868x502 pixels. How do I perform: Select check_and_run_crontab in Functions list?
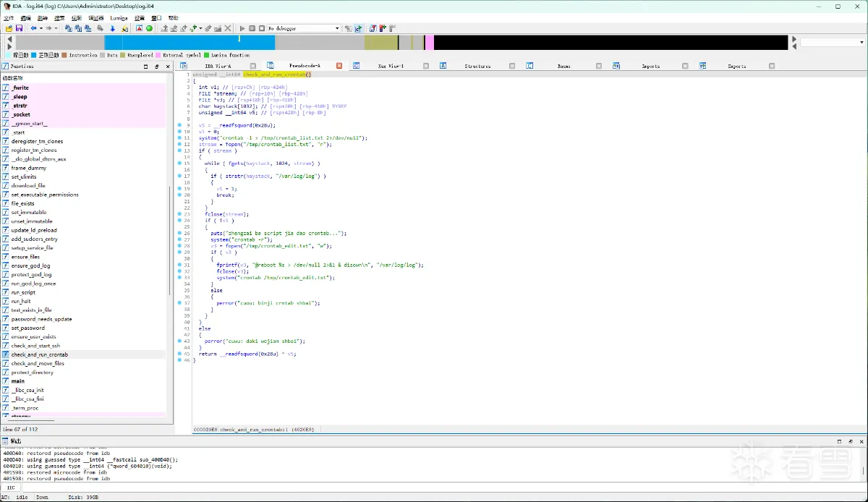click(39, 354)
